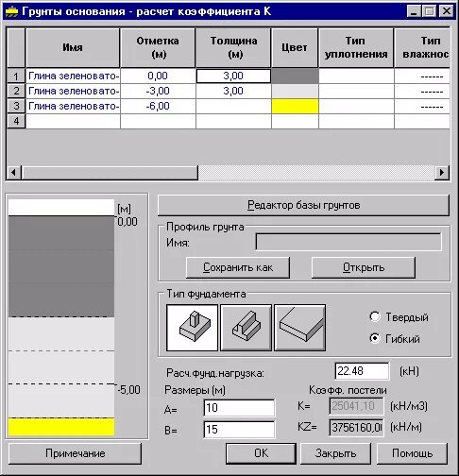459x476 pixels.
Task: Click the Примечание button
Action: 75,453
